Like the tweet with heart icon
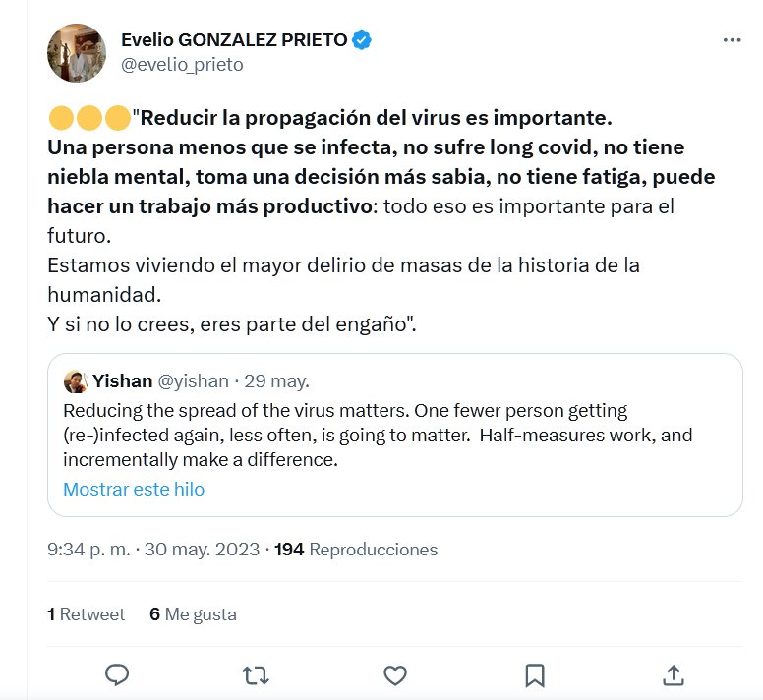763x700 pixels. tap(395, 675)
